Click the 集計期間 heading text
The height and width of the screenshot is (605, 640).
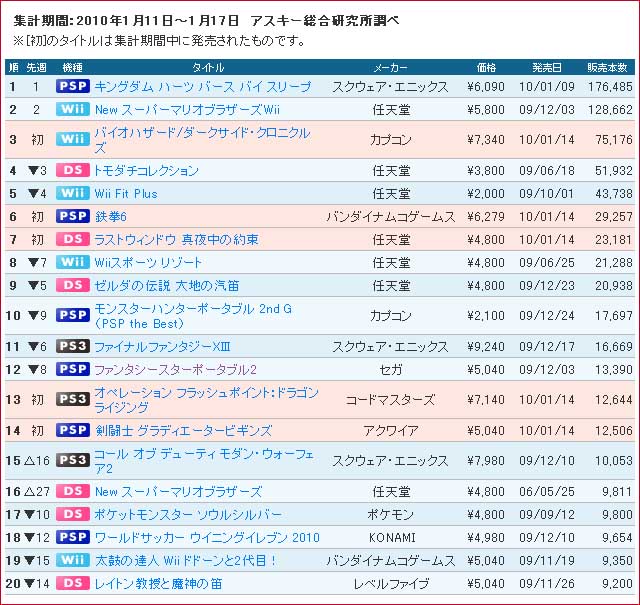point(206,20)
